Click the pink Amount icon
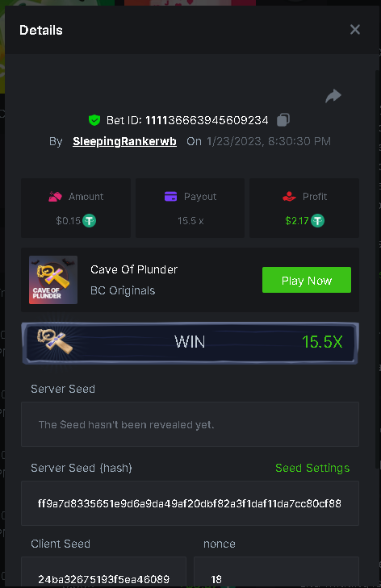The image size is (381, 588). [x=55, y=197]
